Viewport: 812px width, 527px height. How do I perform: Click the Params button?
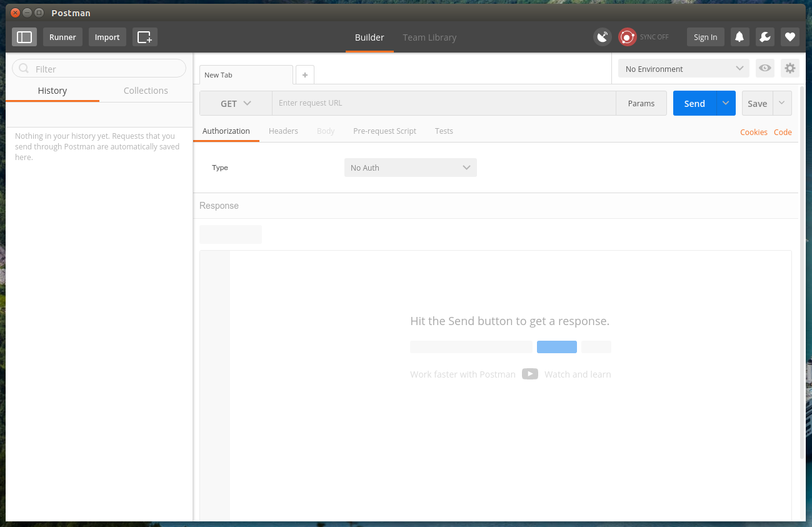641,103
